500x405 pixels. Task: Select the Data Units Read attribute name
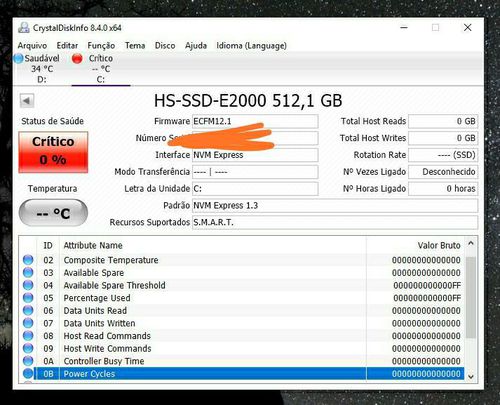pos(95,310)
